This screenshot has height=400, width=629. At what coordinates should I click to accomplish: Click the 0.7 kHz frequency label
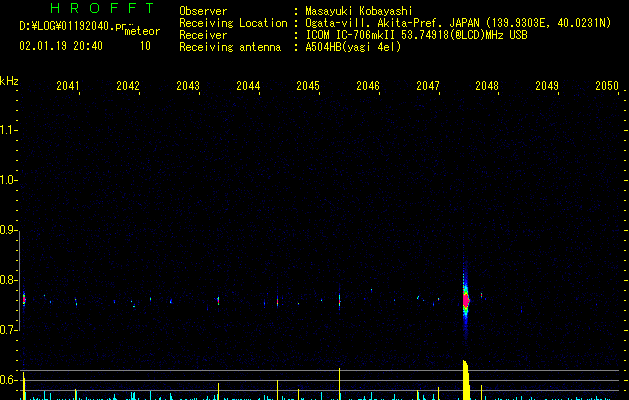pyautogui.click(x=8, y=330)
